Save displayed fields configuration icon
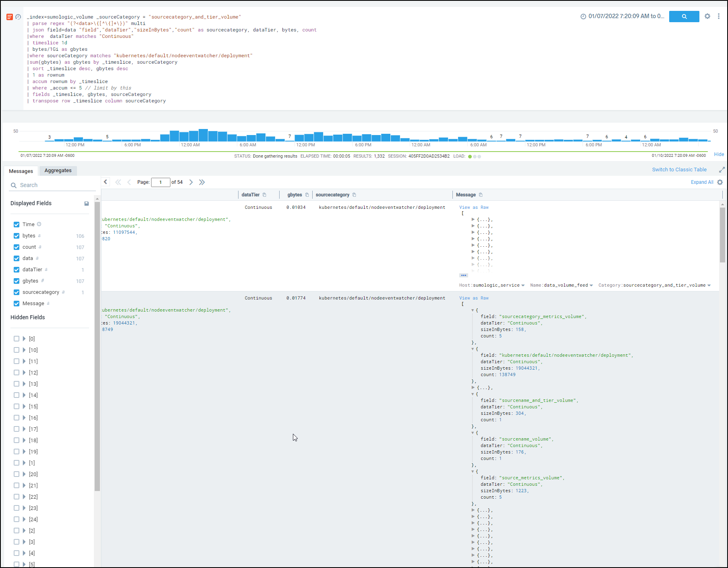Image resolution: width=728 pixels, height=568 pixels. (86, 204)
